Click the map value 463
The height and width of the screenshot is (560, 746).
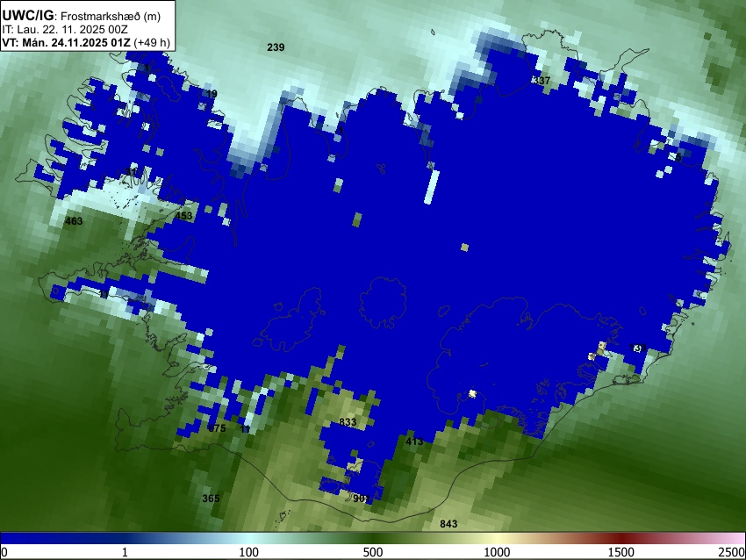(74, 221)
